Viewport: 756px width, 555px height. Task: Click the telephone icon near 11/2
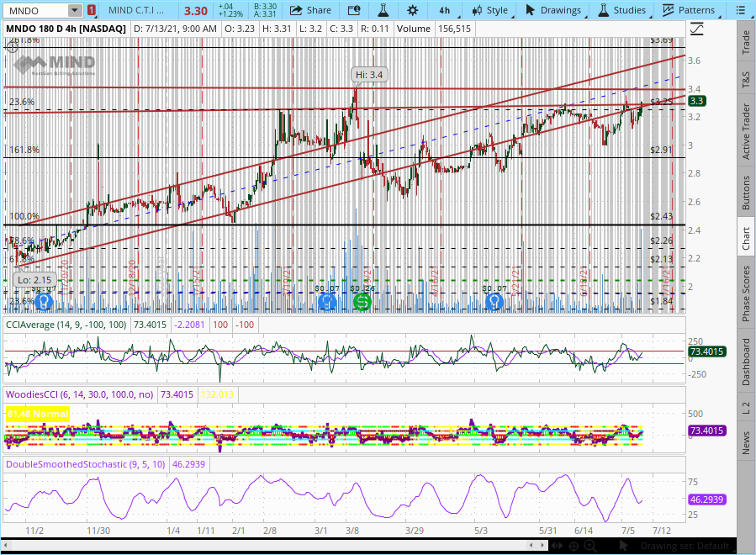(44, 301)
